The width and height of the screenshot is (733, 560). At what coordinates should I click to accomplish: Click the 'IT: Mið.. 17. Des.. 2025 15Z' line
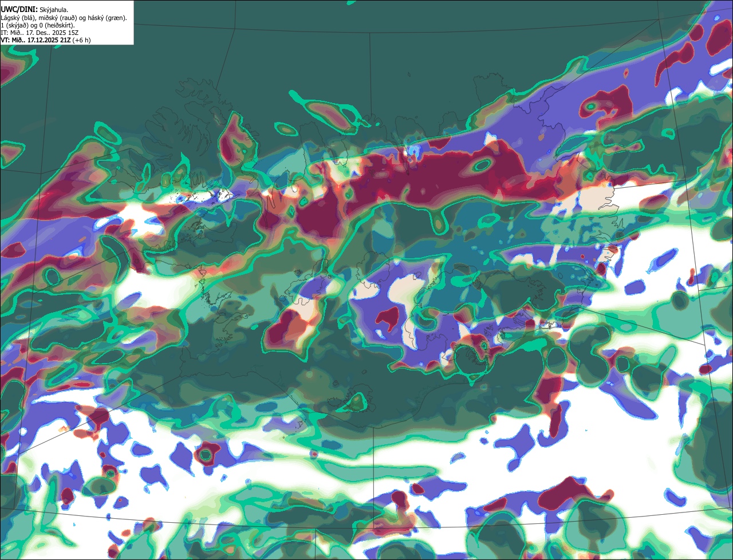(40, 33)
